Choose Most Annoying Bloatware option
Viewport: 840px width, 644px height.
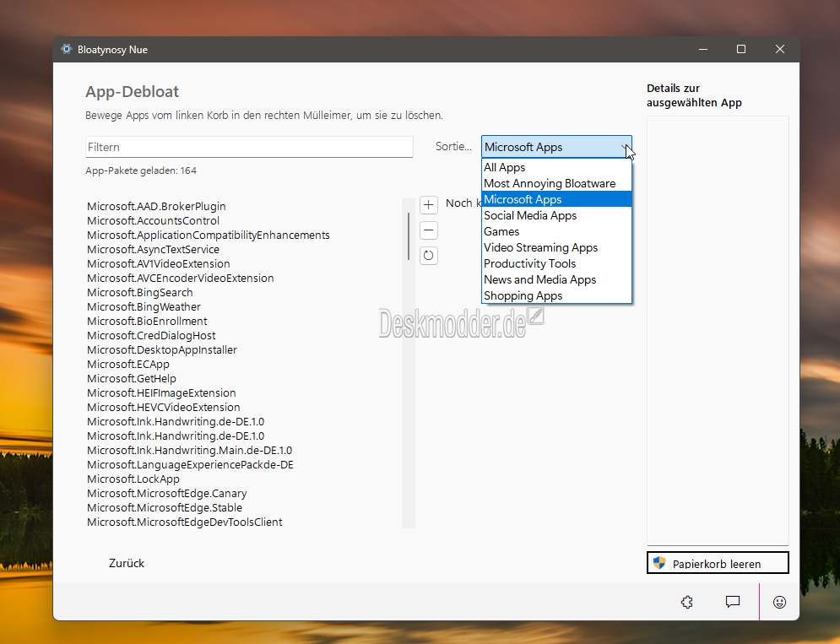point(556,183)
